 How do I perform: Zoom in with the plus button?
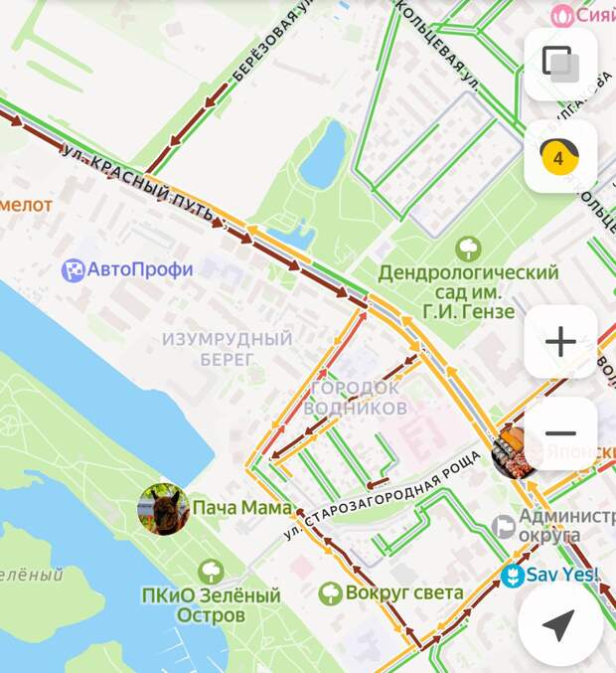(x=560, y=342)
